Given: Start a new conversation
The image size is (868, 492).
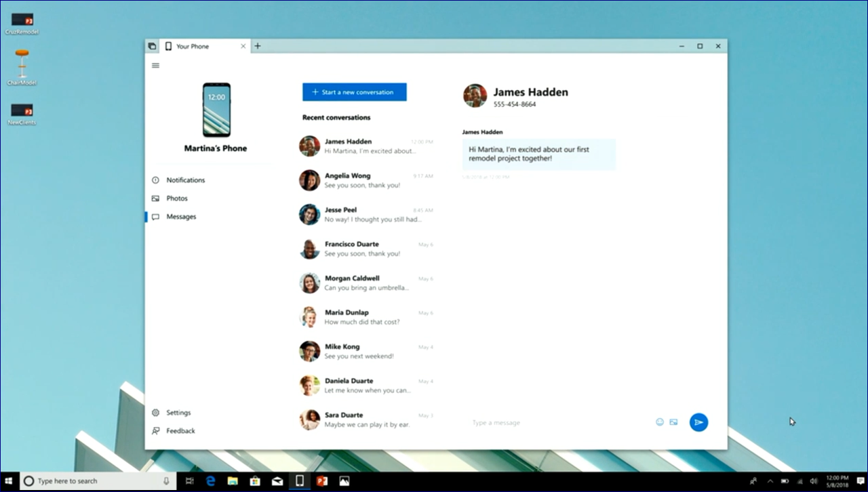Looking at the screenshot, I should point(354,92).
